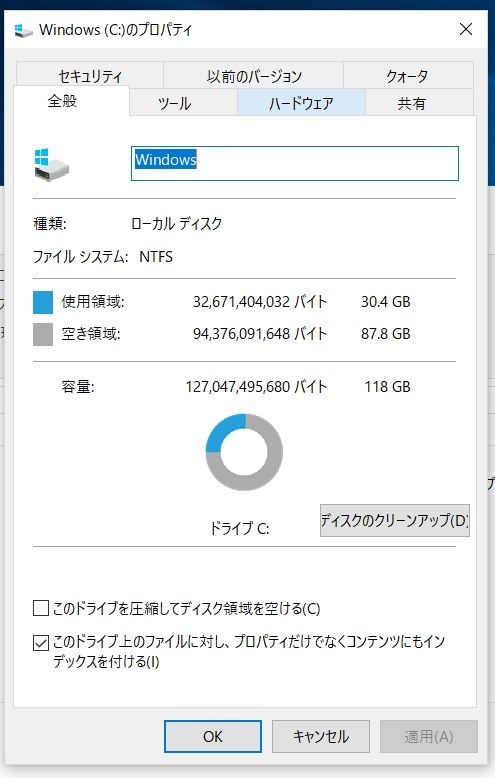495x778 pixels.
Task: Click the 容量 label
Action: [78, 387]
